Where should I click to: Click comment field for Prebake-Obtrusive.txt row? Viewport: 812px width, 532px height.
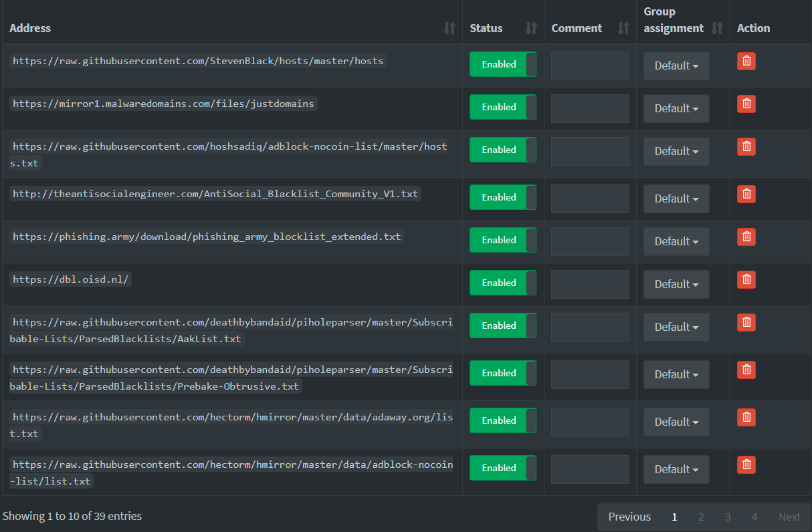(590, 374)
